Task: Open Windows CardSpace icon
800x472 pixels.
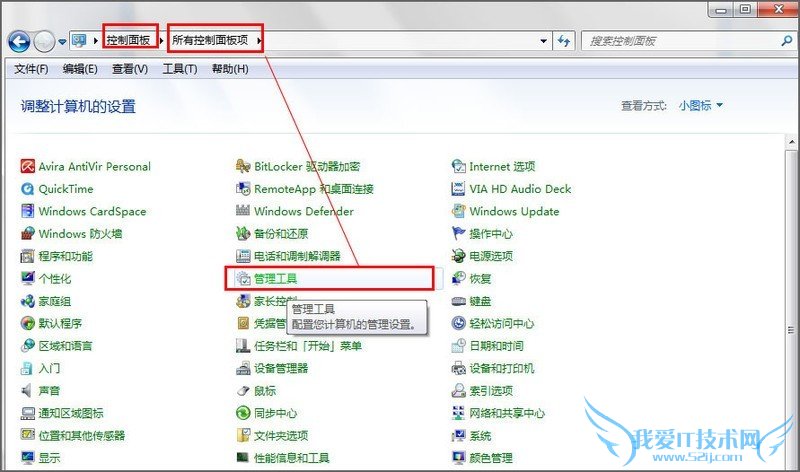Action: (x=28, y=211)
